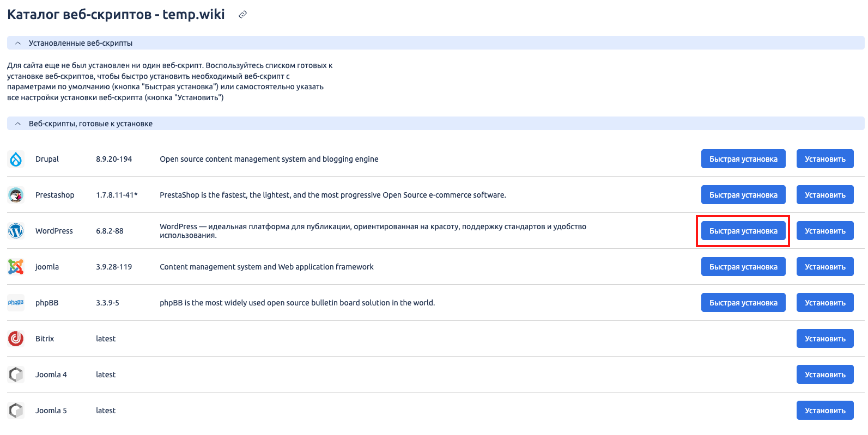Click phpBB version 3.3.9-5

point(107,303)
